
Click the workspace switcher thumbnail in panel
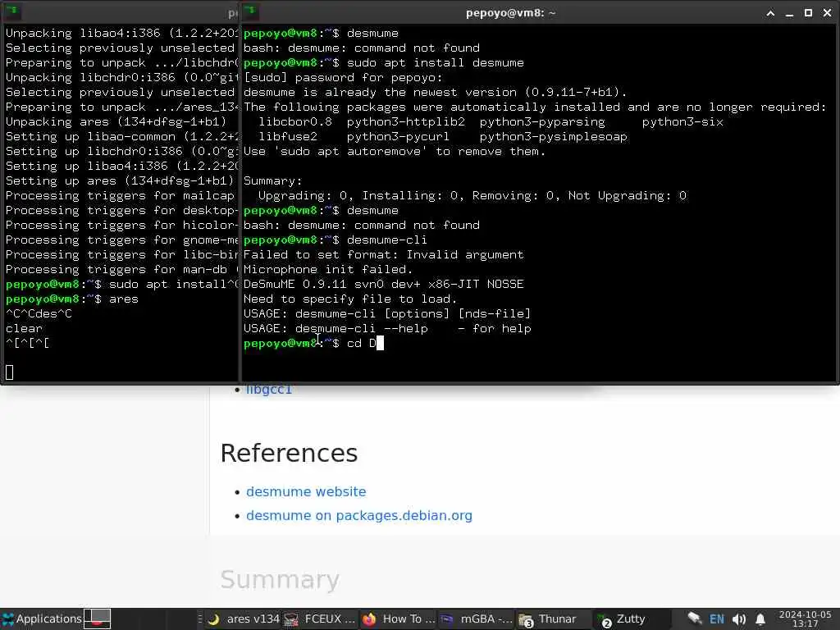click(98, 619)
